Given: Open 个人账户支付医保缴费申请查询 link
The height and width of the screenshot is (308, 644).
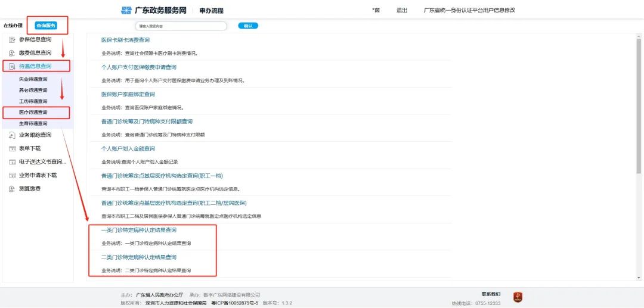Looking at the screenshot, I should (139, 67).
